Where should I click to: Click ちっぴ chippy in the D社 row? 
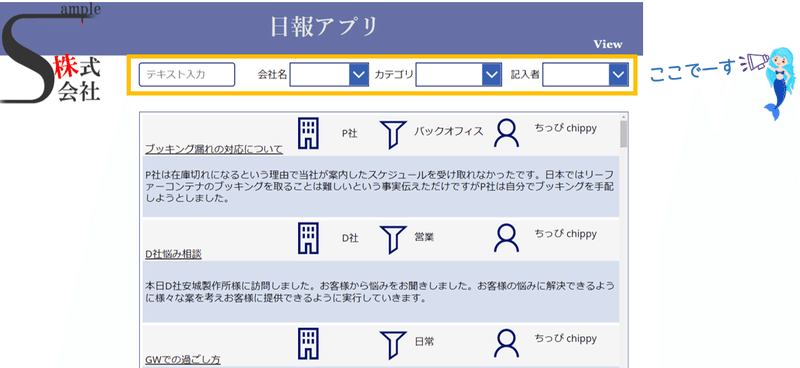(x=565, y=234)
